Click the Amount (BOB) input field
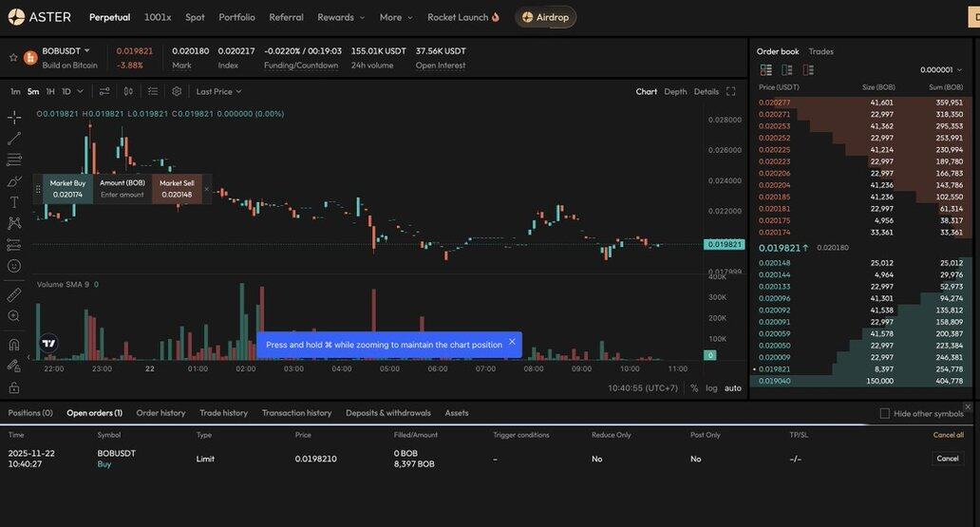Image resolution: width=980 pixels, height=527 pixels. (x=122, y=195)
